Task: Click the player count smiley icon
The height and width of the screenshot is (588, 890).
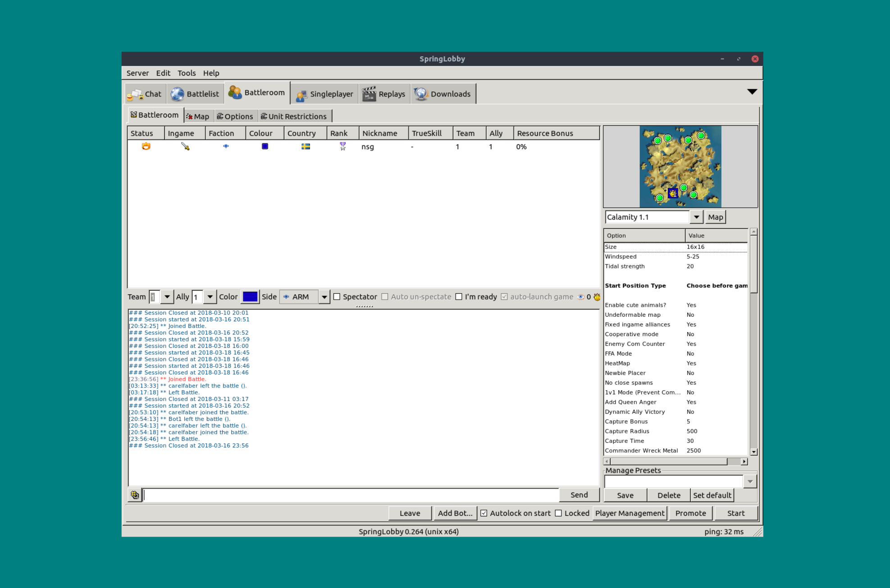Action: [x=597, y=296]
